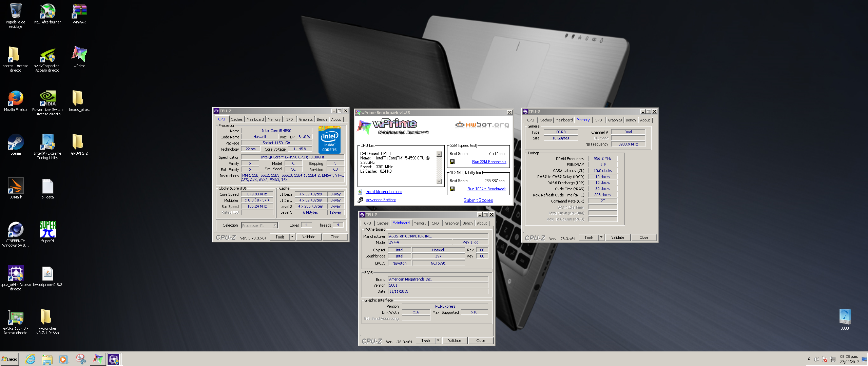Viewport: 868px width, 366px height.
Task: Open the SPD tab in the Memory CPU-Z window
Action: [x=599, y=120]
